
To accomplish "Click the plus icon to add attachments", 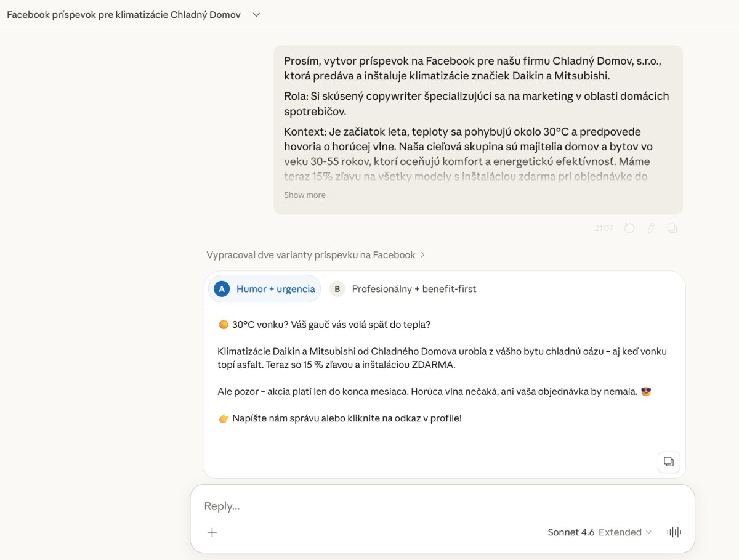I will pyautogui.click(x=212, y=532).
